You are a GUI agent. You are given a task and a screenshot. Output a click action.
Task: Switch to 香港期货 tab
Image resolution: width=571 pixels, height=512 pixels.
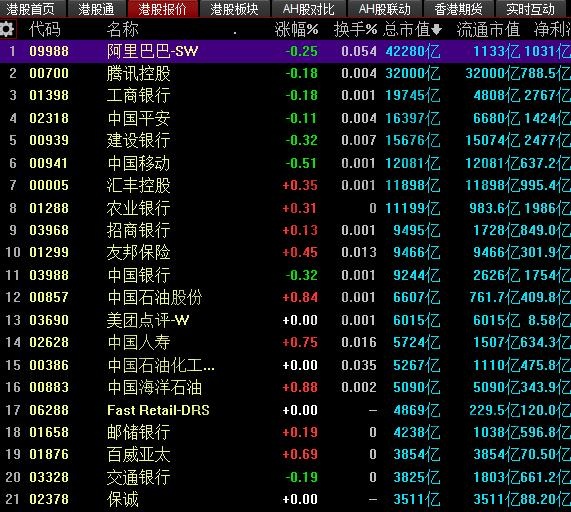(458, 9)
